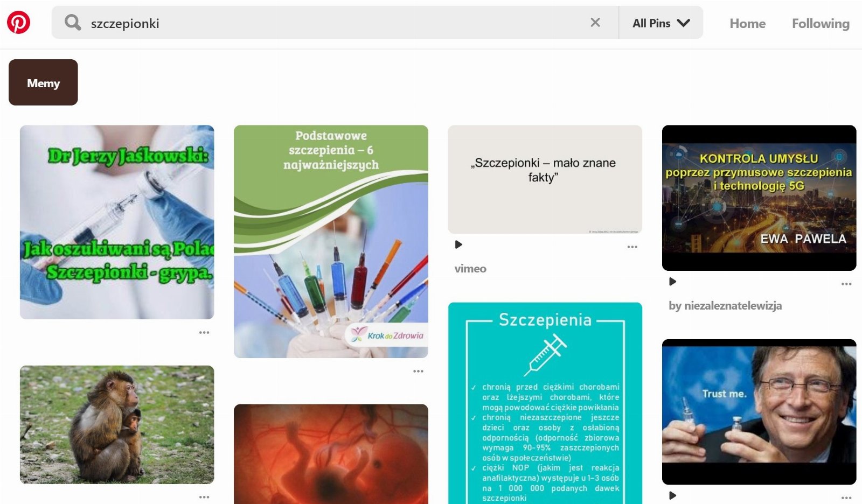Viewport: 862px width, 504px height.
Task: Open more options under the monkey pin
Action: (204, 496)
